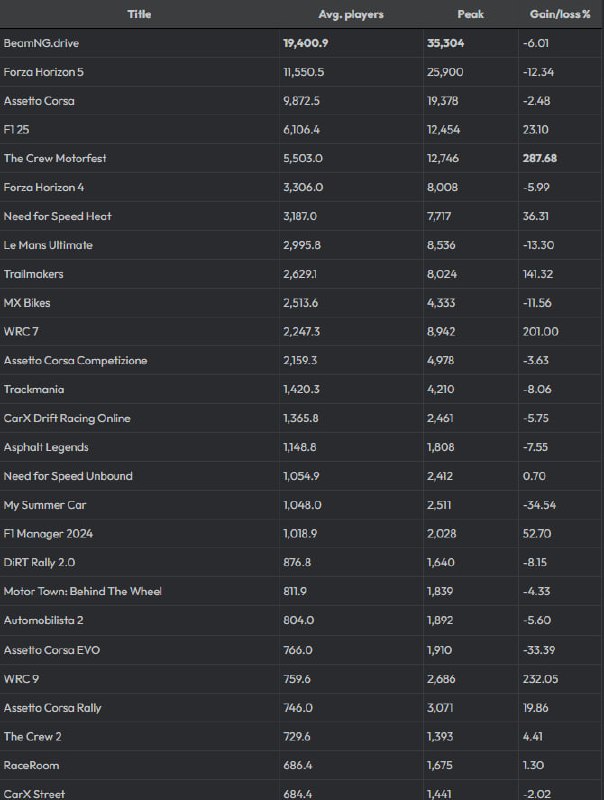Select The Crew Motorfest average 5,503.0

(x=303, y=158)
